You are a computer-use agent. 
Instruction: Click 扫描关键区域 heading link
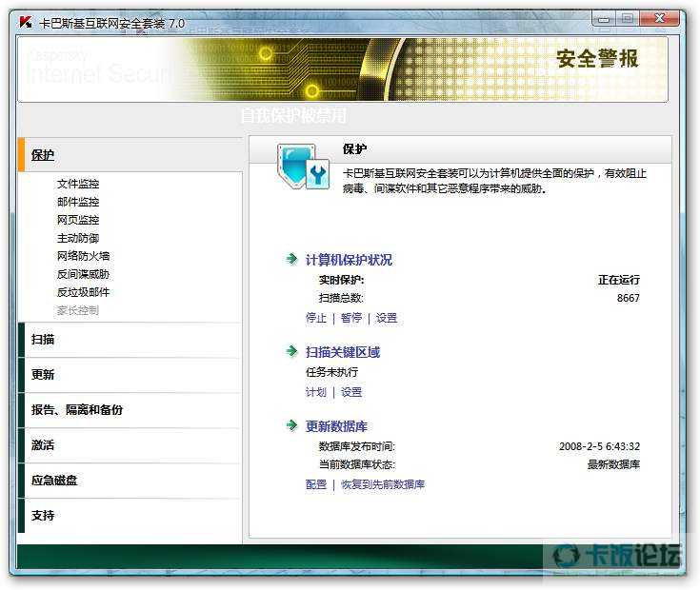[343, 352]
